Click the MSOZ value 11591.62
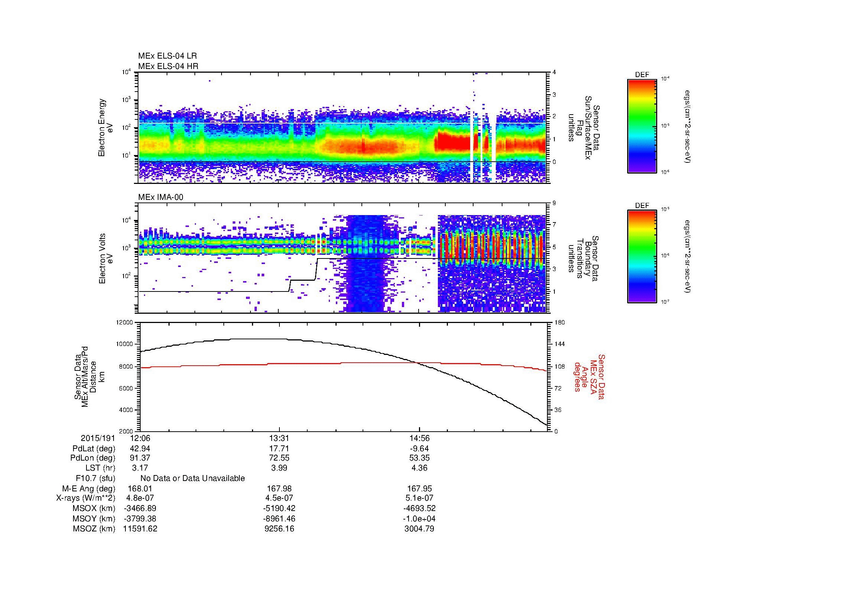Viewport: 868px width, 613px height. point(140,529)
